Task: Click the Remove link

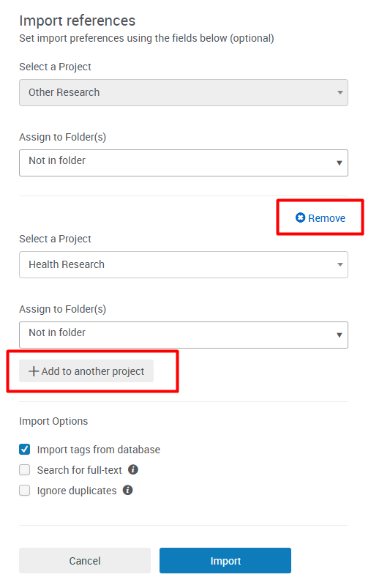Action: point(321,218)
